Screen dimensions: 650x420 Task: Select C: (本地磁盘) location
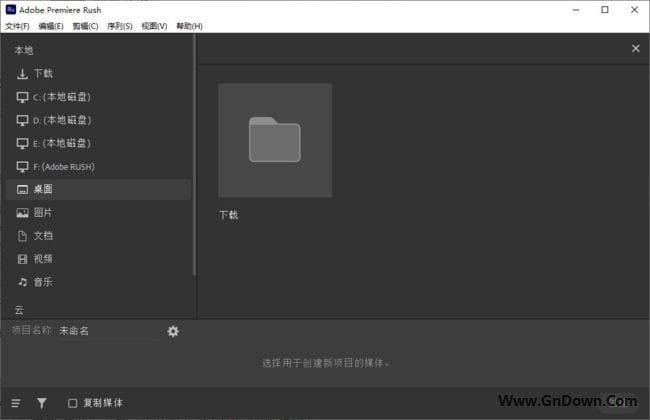[99, 97]
